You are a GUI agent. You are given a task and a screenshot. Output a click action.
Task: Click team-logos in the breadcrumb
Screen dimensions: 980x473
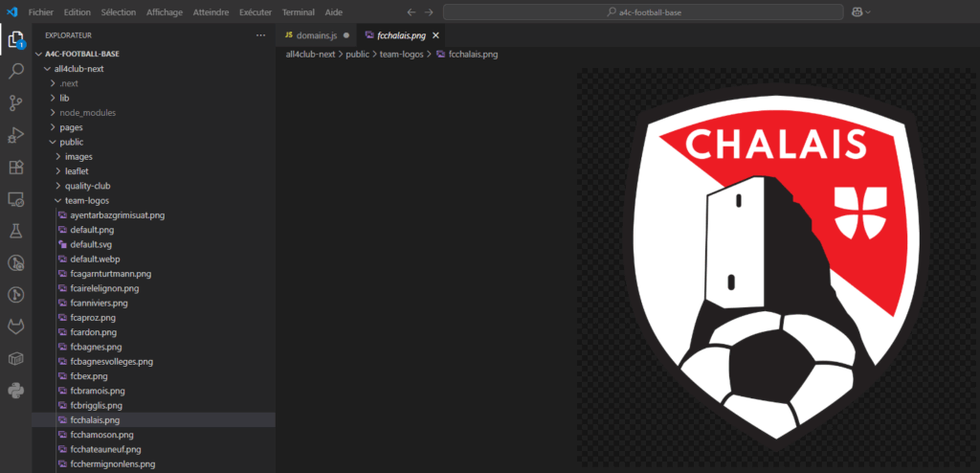click(x=401, y=55)
